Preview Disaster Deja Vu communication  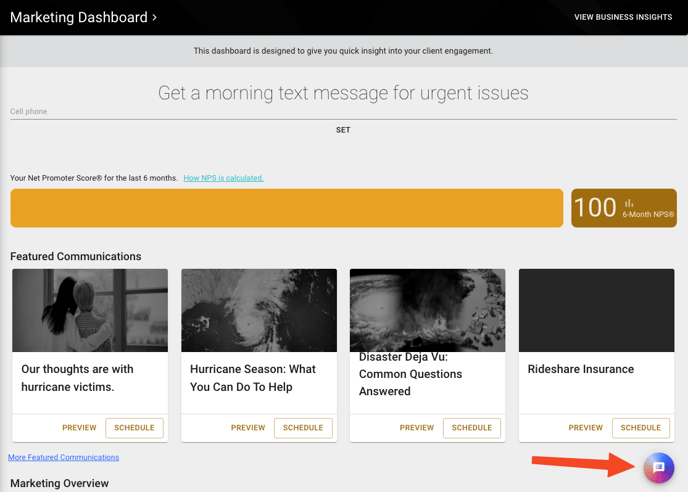417,427
